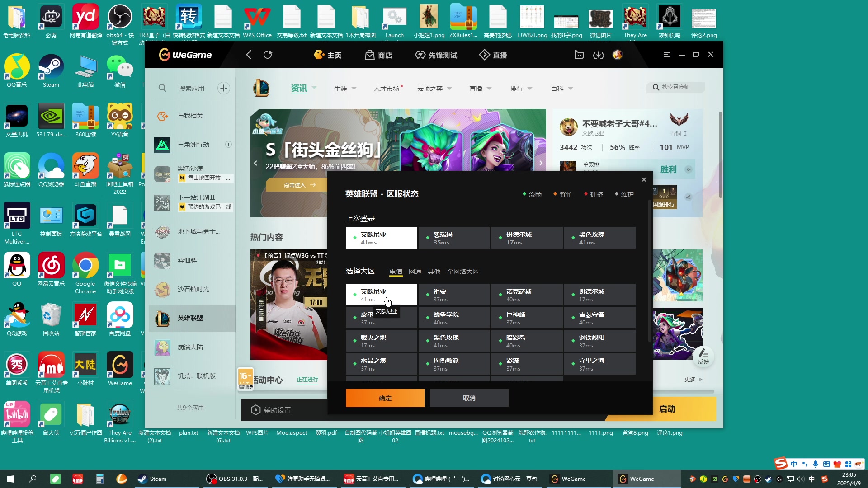Expand the 生涯 dropdown
Viewport: 868px width, 488px height.
[x=354, y=89]
